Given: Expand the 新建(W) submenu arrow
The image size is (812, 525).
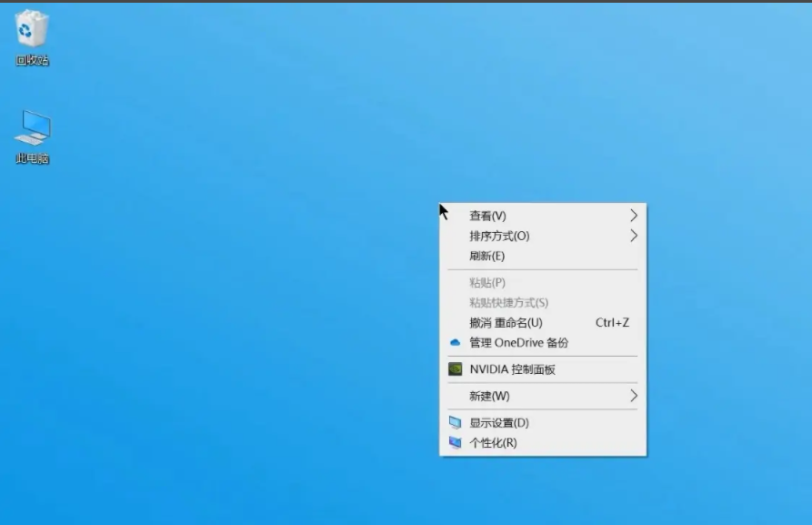Looking at the screenshot, I should pyautogui.click(x=633, y=396).
